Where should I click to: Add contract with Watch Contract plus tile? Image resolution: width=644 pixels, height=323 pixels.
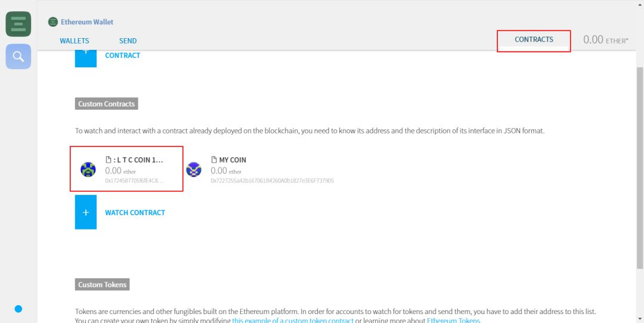coord(85,212)
